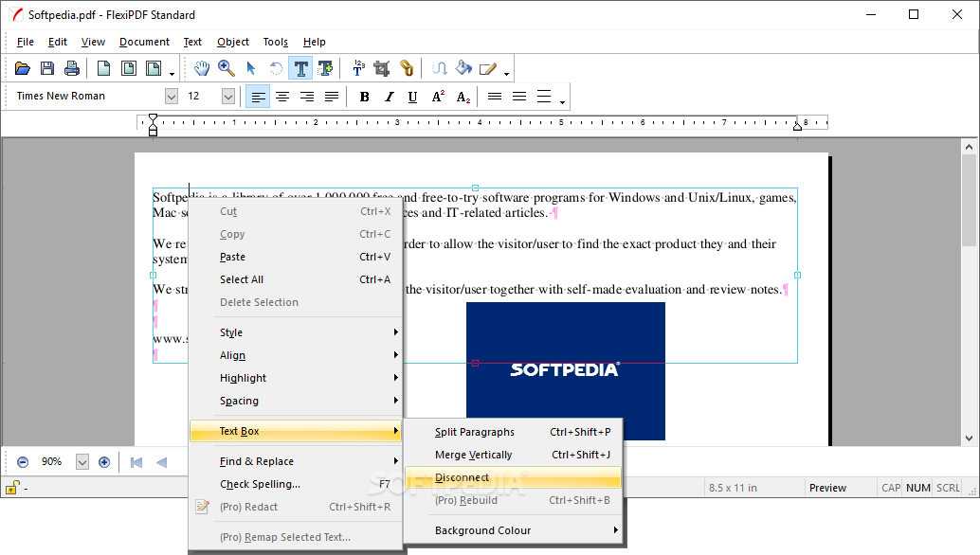This screenshot has width=980, height=555.
Task: Click the ruler left indent marker
Action: tap(154, 125)
